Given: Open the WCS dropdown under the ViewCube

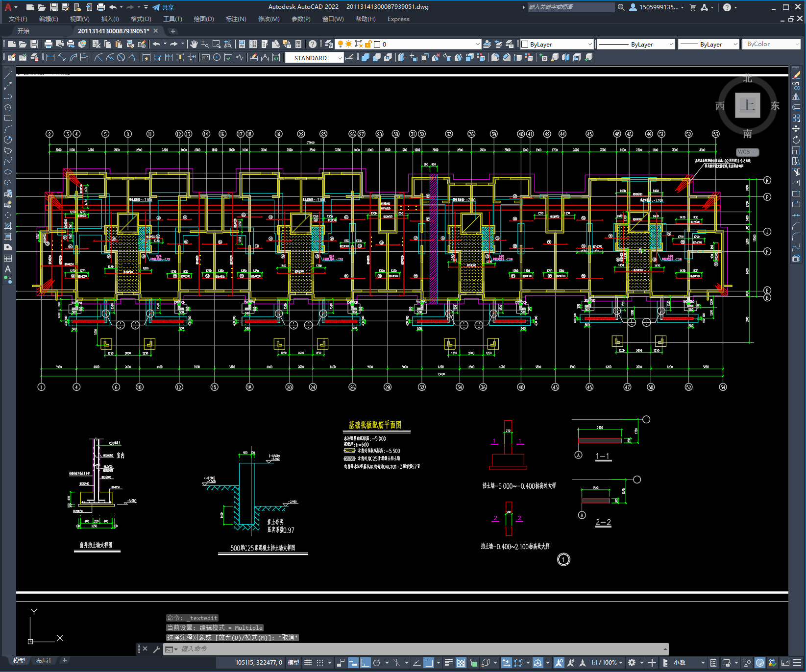Looking at the screenshot, I should [x=747, y=152].
